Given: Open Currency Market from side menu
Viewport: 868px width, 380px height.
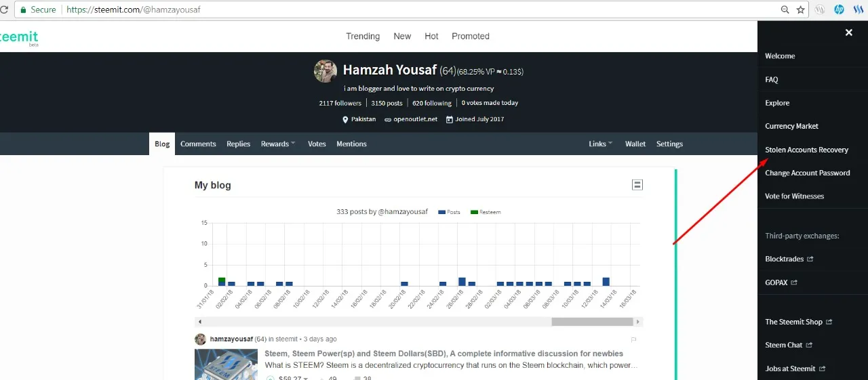Looking at the screenshot, I should (x=791, y=126).
